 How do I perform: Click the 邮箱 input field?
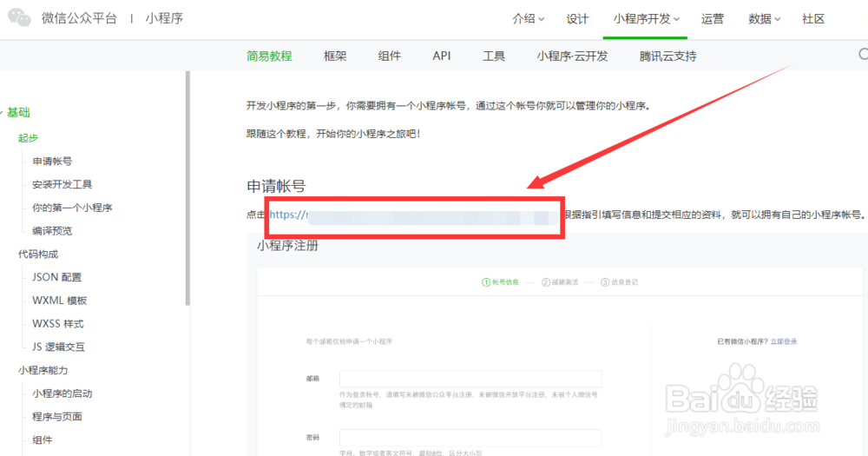coord(470,379)
